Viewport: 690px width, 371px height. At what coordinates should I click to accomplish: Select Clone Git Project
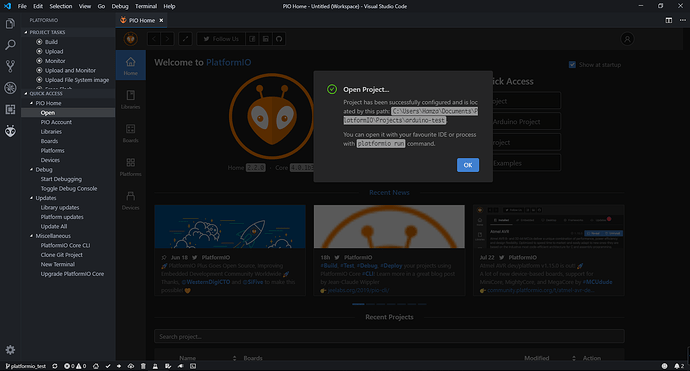[62, 255]
